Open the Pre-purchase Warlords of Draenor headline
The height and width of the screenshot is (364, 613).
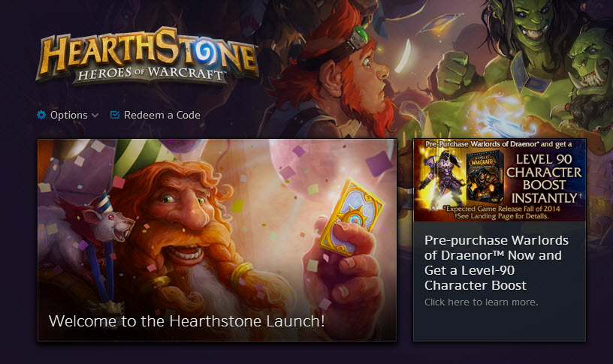click(x=496, y=263)
